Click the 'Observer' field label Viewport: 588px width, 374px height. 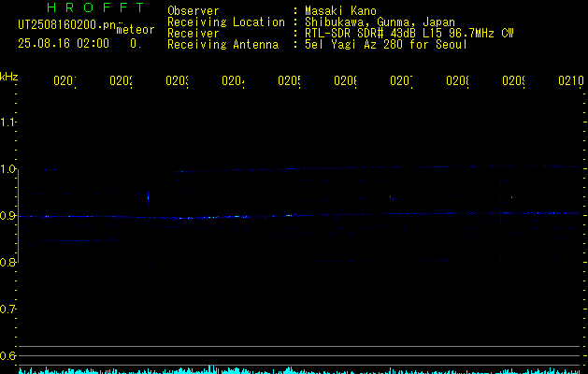pyautogui.click(x=194, y=11)
